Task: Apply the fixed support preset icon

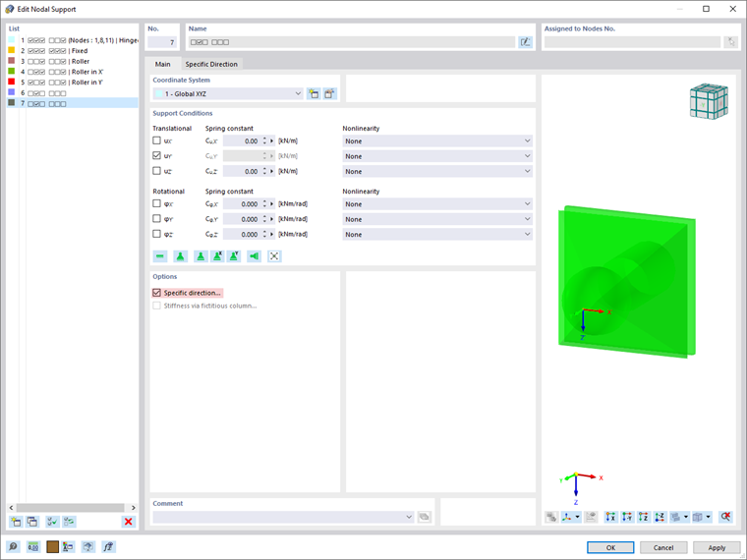Action: 255,256
